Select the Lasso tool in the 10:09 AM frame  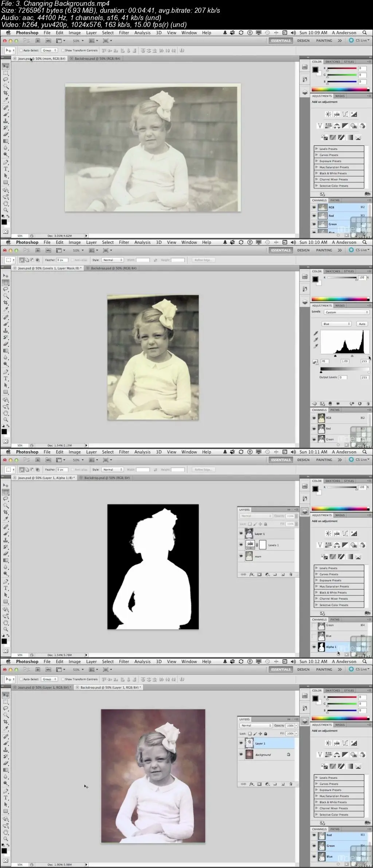(6, 79)
